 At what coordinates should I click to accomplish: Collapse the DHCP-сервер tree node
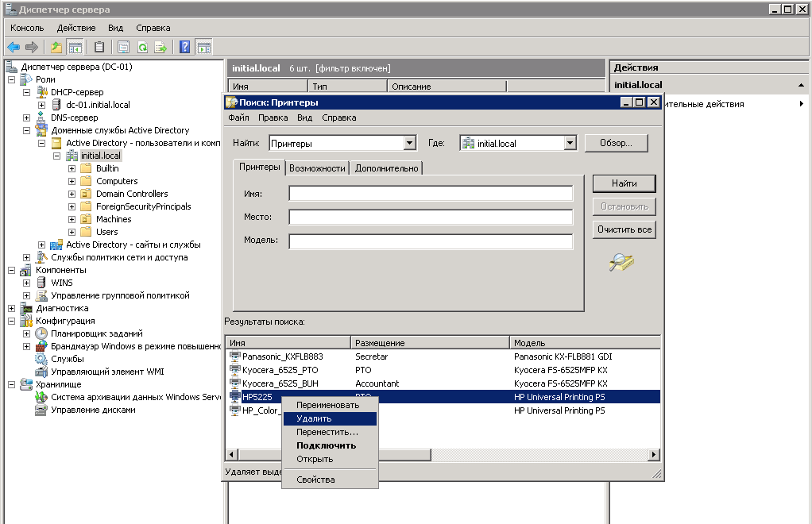pos(26,92)
